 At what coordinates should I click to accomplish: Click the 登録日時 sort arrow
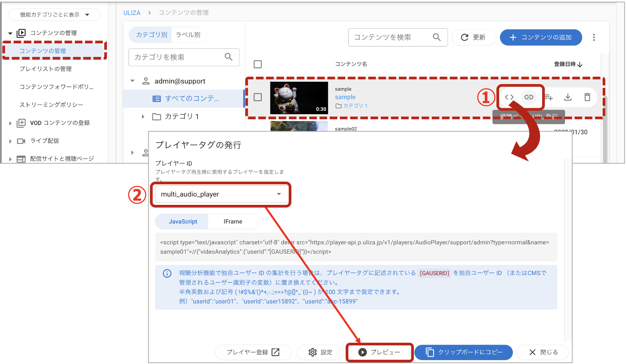pos(580,64)
